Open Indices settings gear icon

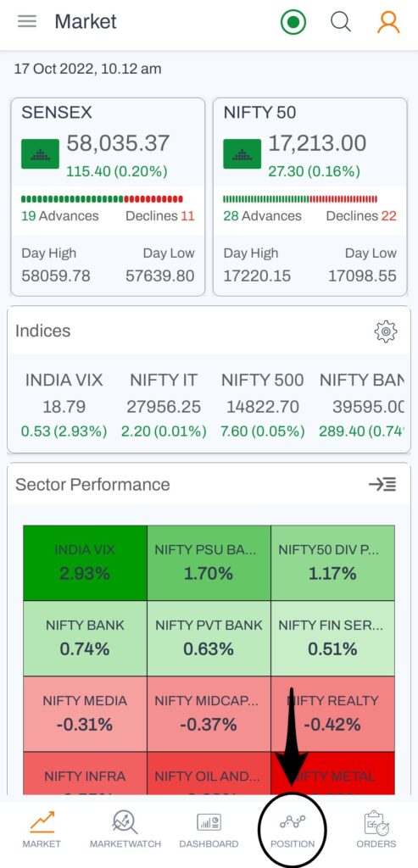385,331
